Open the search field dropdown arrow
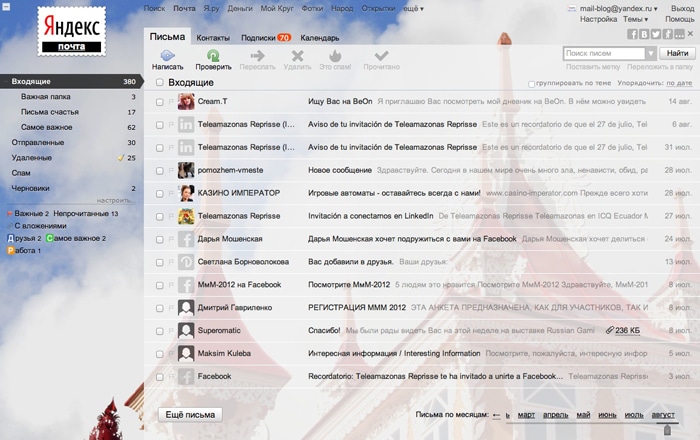The image size is (700, 440). coord(650,53)
